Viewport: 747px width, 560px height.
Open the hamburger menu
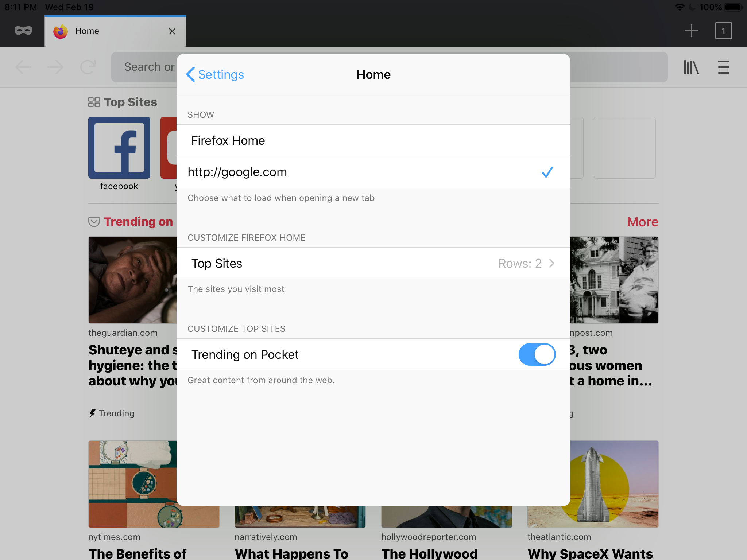tap(723, 67)
